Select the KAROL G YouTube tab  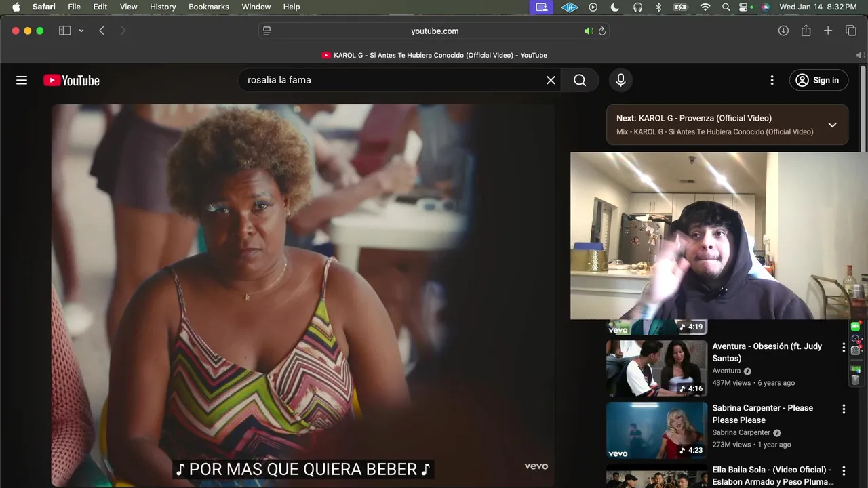pyautogui.click(x=434, y=55)
